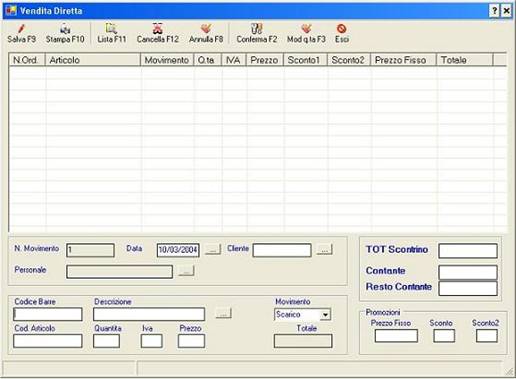Close the Vendita Diretta window
Screen dimensions: 516x379
[506, 11]
